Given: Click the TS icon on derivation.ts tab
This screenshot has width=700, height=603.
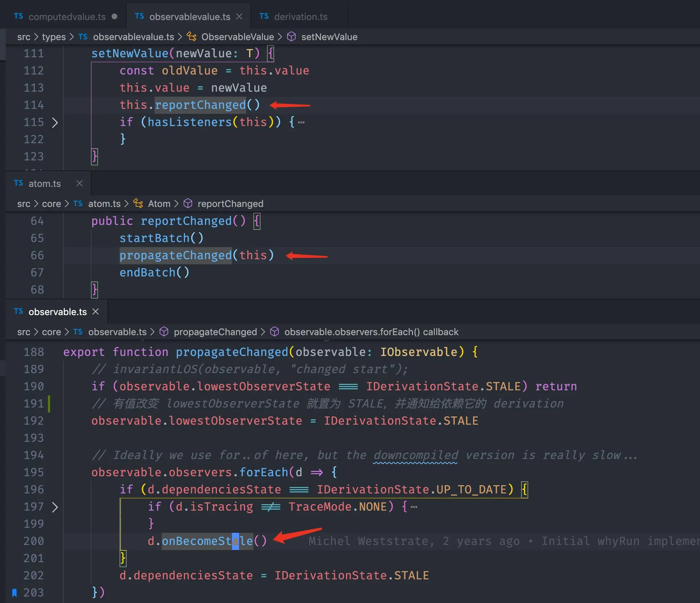Looking at the screenshot, I should (263, 16).
